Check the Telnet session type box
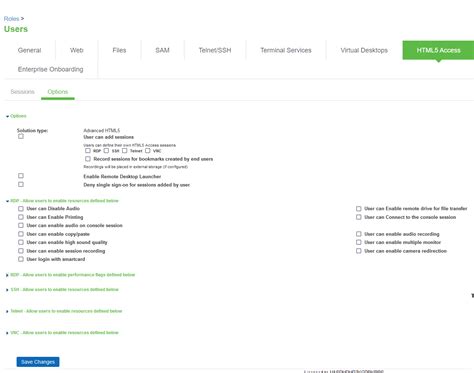474x373 pixels. 125,151
